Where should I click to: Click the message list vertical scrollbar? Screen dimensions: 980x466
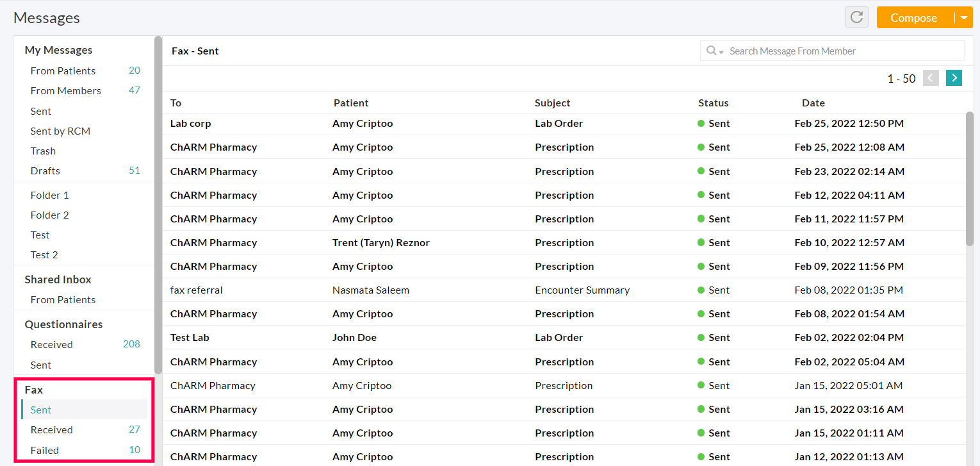click(x=969, y=179)
